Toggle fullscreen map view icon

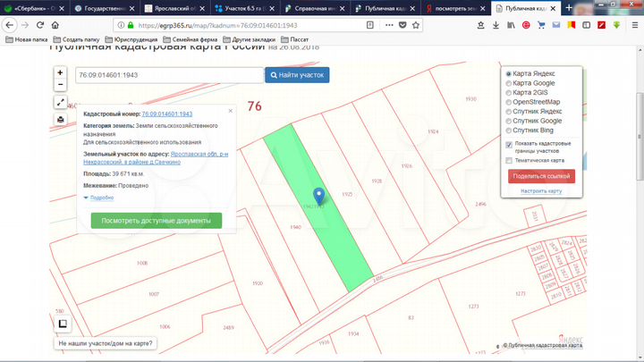60,104
